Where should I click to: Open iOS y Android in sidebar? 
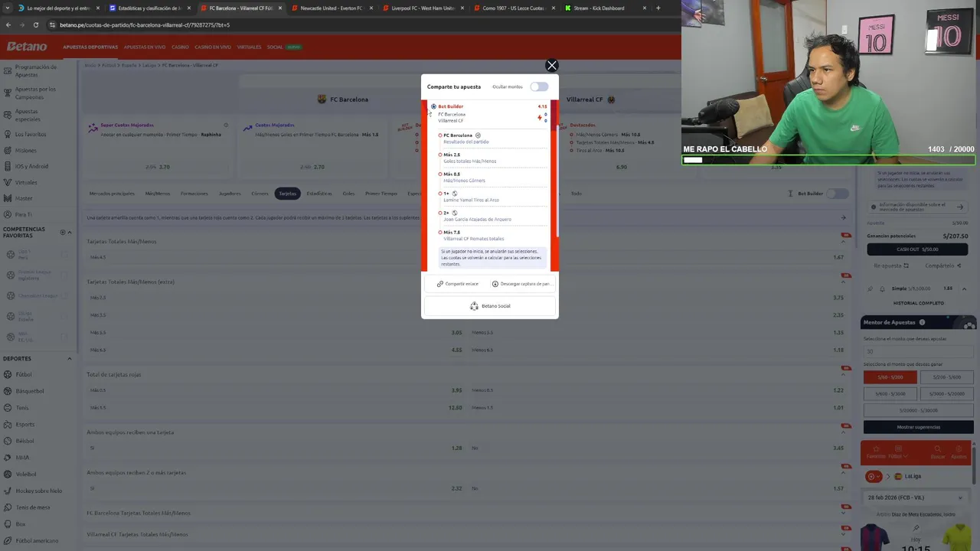(x=31, y=166)
